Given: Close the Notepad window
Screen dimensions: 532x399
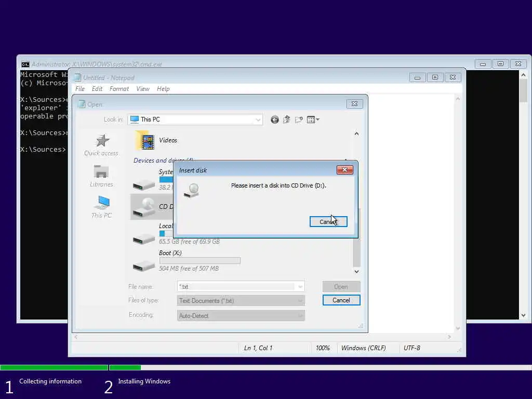Looking at the screenshot, I should coord(453,78).
